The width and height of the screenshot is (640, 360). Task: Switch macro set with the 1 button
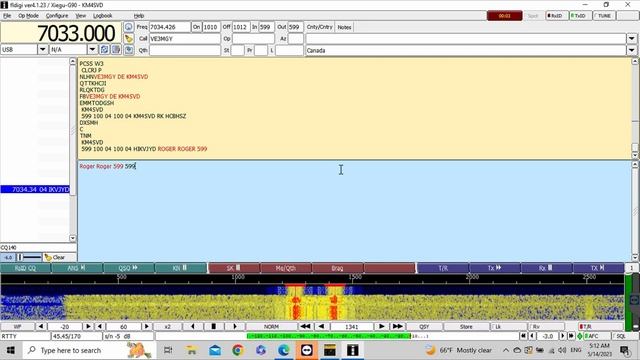[x=631, y=268]
